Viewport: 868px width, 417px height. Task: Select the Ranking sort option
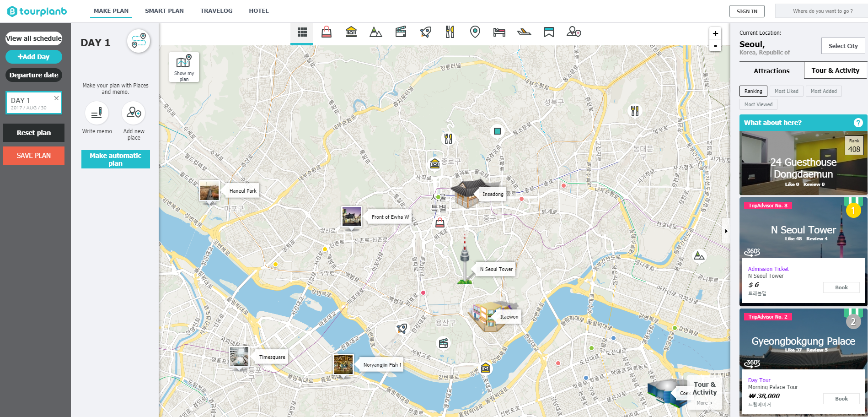tap(753, 91)
